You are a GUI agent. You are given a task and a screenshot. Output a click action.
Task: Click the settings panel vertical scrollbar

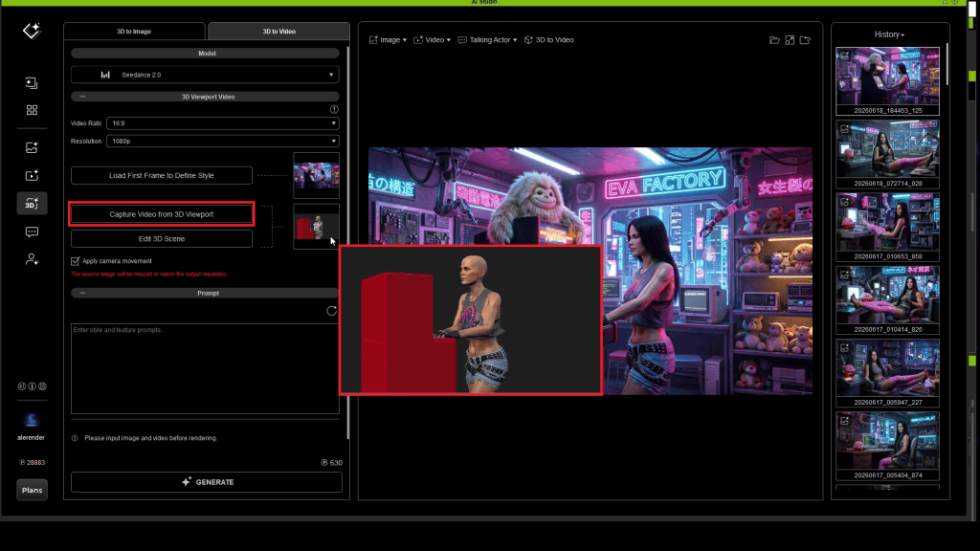[347, 242]
